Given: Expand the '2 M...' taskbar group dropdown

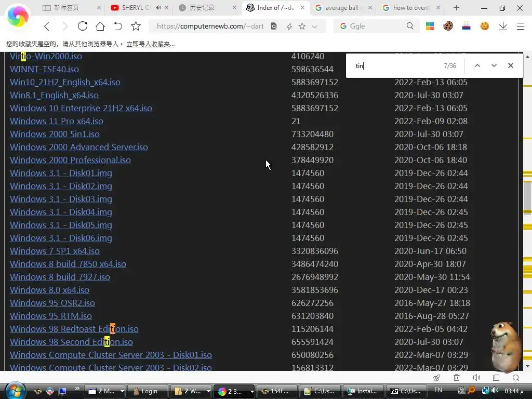Looking at the screenshot, I should (122, 391).
